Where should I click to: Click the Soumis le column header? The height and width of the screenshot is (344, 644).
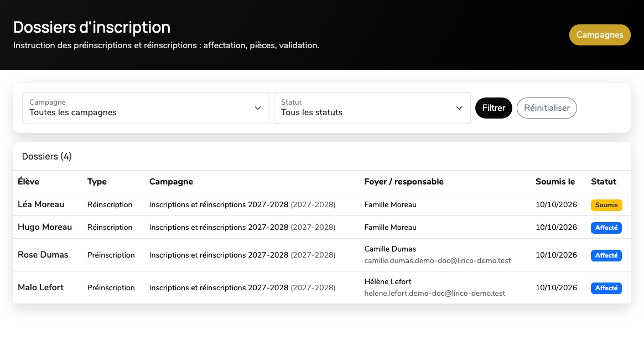click(x=555, y=182)
